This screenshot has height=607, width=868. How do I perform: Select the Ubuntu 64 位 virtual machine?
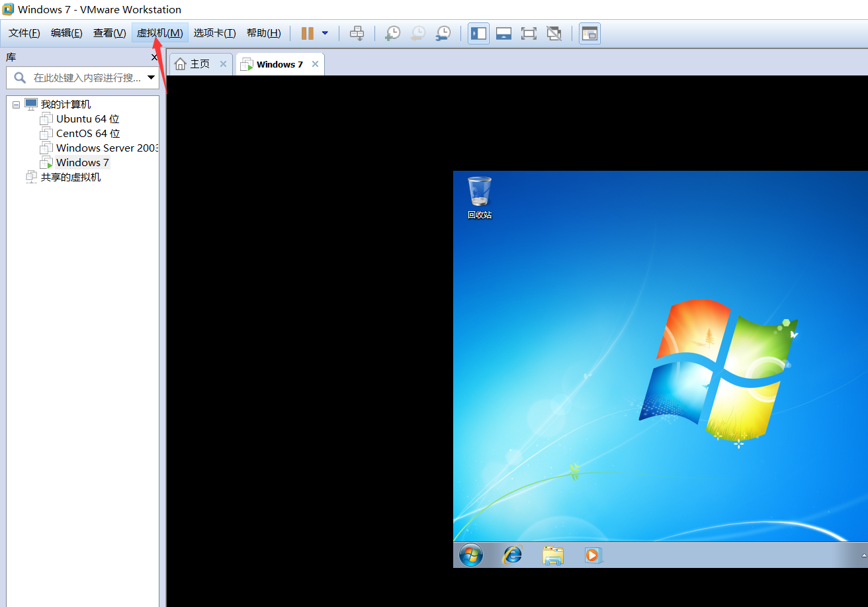point(87,119)
